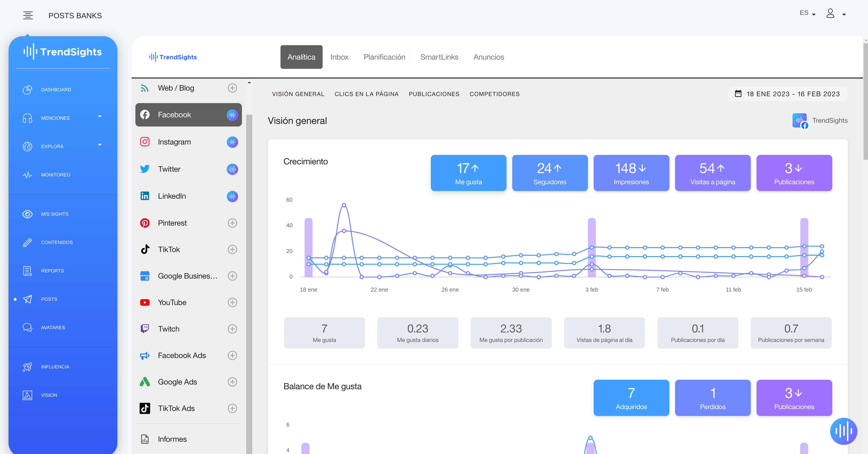868x454 pixels.
Task: Click the Menciones headphones icon
Action: [x=27, y=118]
